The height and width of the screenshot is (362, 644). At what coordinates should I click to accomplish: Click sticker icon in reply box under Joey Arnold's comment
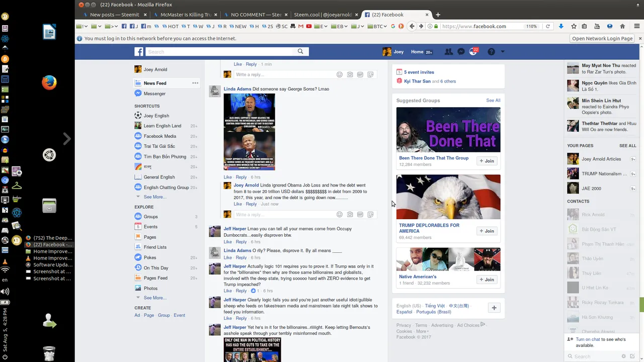point(370,215)
